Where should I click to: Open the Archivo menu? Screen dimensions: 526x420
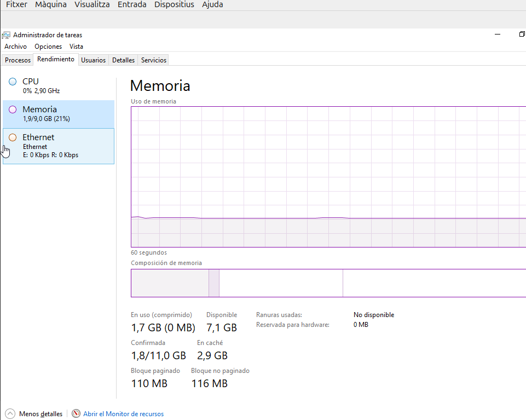pyautogui.click(x=15, y=47)
